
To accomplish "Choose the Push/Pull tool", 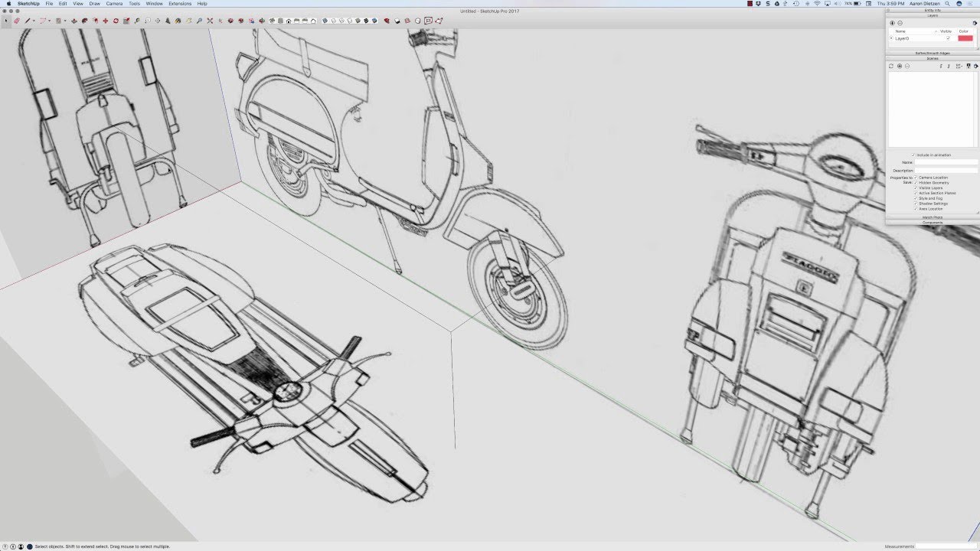I will 73,21.
